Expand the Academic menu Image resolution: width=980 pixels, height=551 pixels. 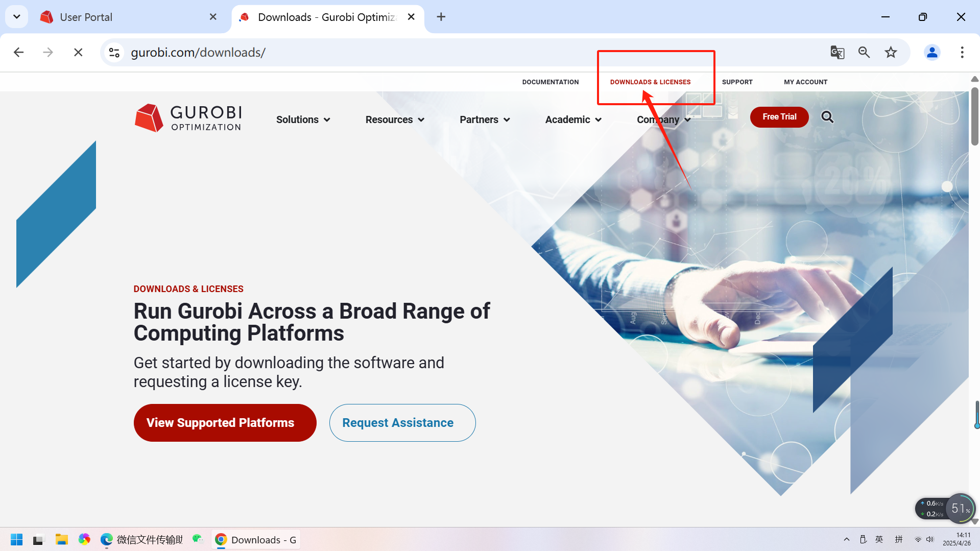click(573, 119)
